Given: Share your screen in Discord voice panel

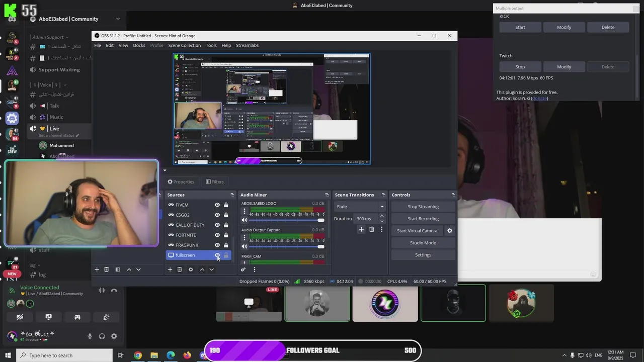Looking at the screenshot, I should point(48,317).
